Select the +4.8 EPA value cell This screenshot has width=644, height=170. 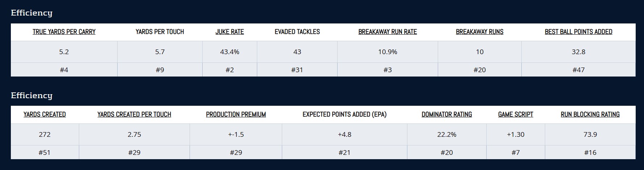[344, 135]
